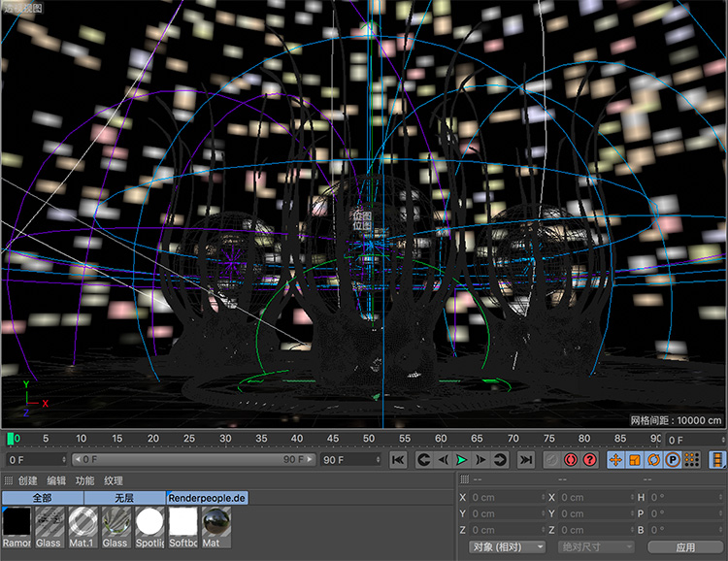Click the 应用 apply button
The height and width of the screenshot is (561, 728).
click(x=685, y=547)
